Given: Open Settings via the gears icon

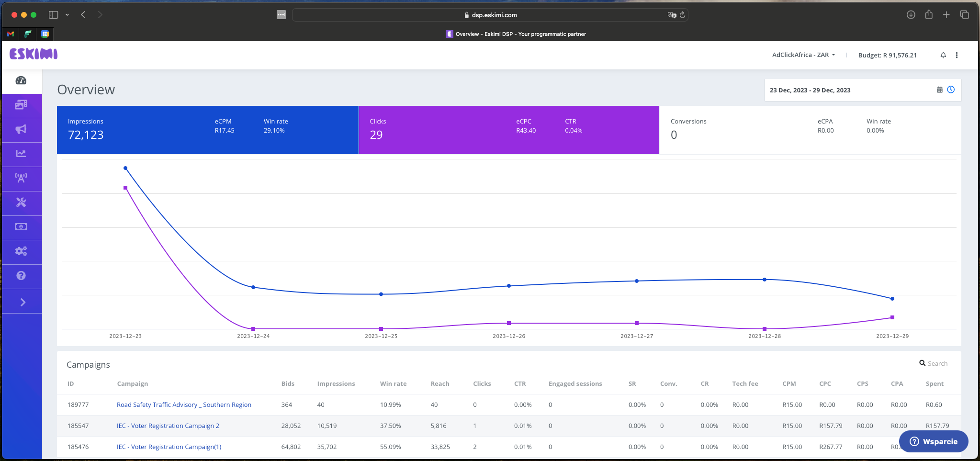Looking at the screenshot, I should pyautogui.click(x=22, y=252).
